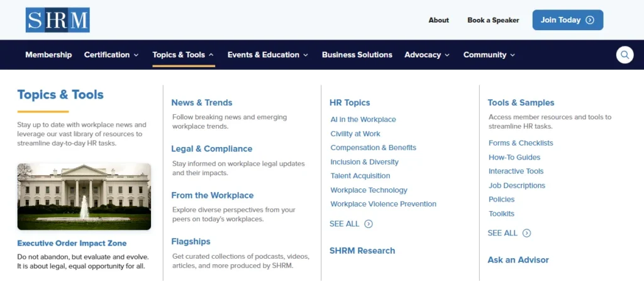644x292 pixels.
Task: Open SHRM Research link
Action: click(x=362, y=251)
